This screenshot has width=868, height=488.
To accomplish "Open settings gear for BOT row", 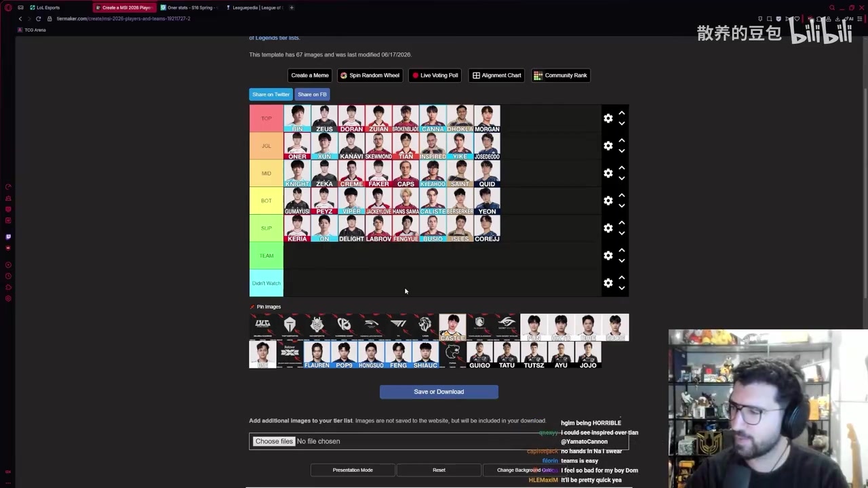I will pos(608,201).
